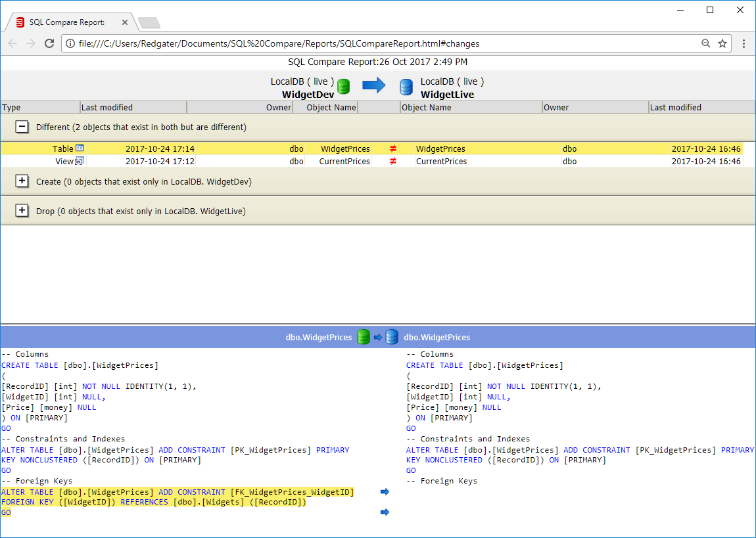The image size is (756, 538).
Task: Click the not-equal sign in WidgetPrices row
Action: [x=393, y=149]
